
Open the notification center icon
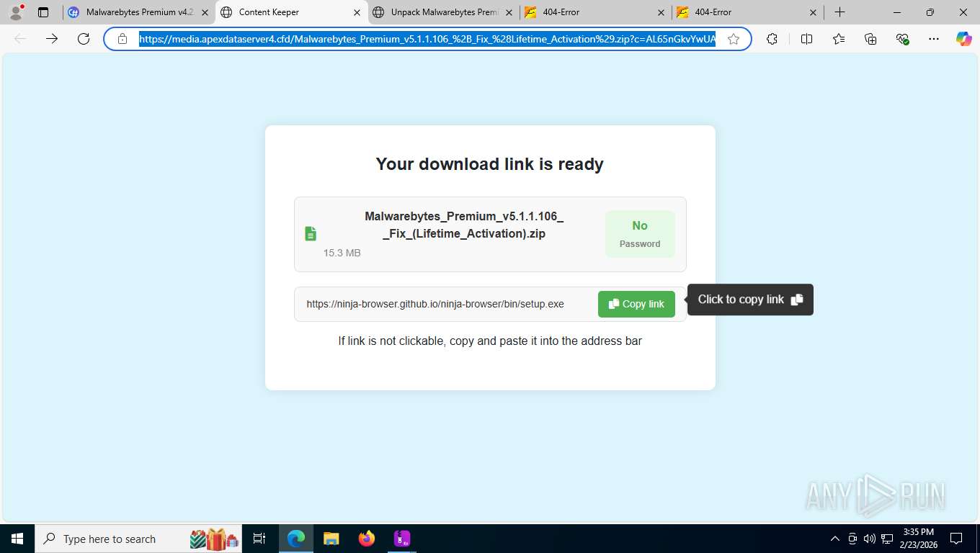click(956, 539)
